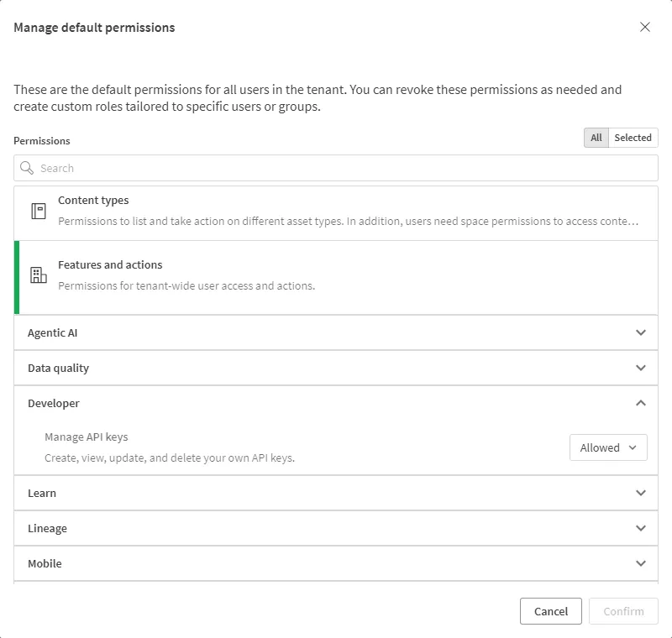This screenshot has width=672, height=638.
Task: Close the Manage default permissions dialog
Action: [x=644, y=27]
